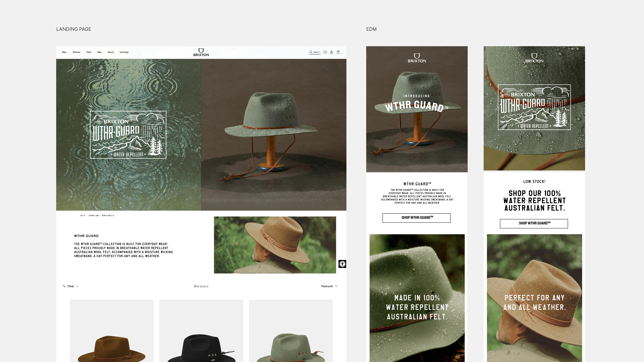
Task: Click the '16 products' count text
Action: click(x=201, y=286)
